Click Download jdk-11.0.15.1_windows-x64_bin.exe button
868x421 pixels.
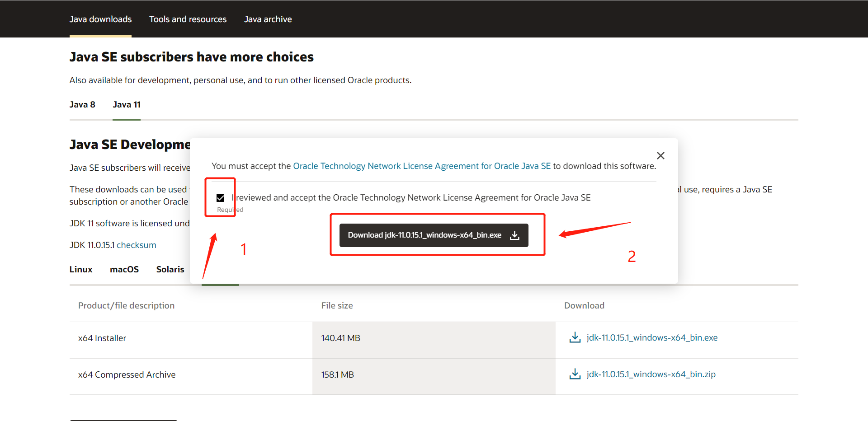click(x=434, y=235)
